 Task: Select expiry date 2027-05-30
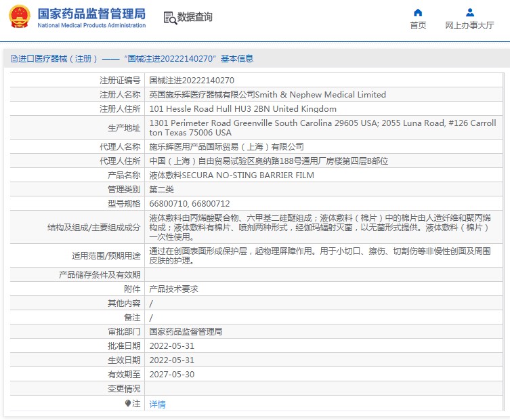click(172, 375)
